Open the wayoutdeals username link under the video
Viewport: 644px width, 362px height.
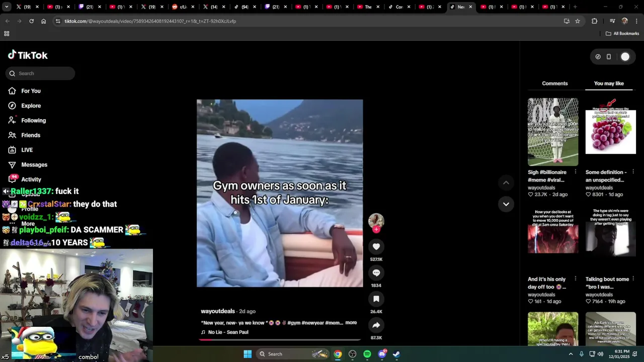[x=218, y=311]
